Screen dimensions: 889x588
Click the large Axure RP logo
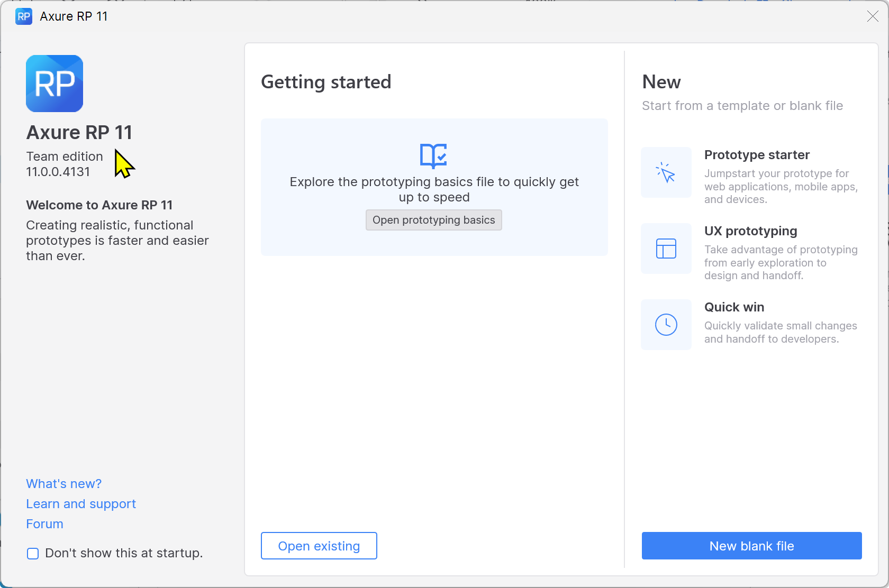(55, 84)
